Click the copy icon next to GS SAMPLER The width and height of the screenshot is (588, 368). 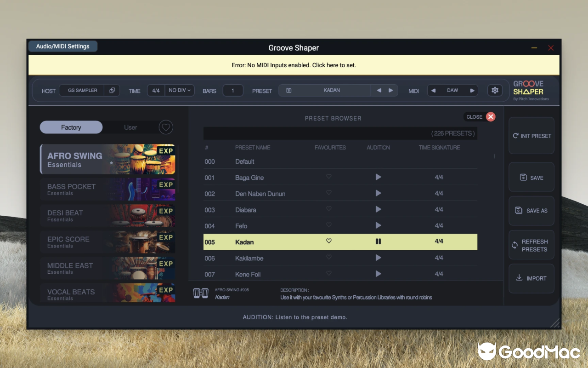112,90
